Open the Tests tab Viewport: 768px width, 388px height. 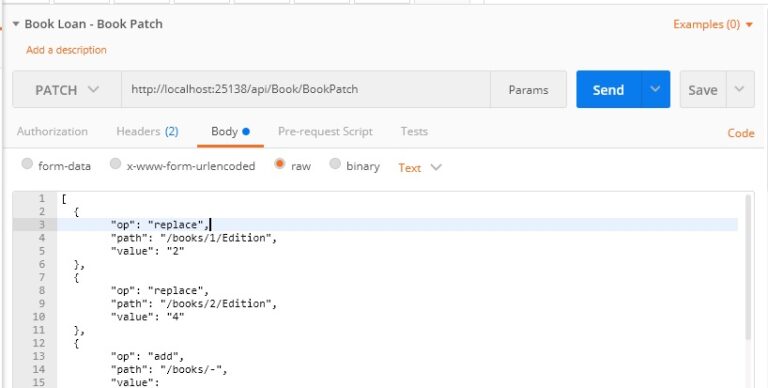point(414,131)
